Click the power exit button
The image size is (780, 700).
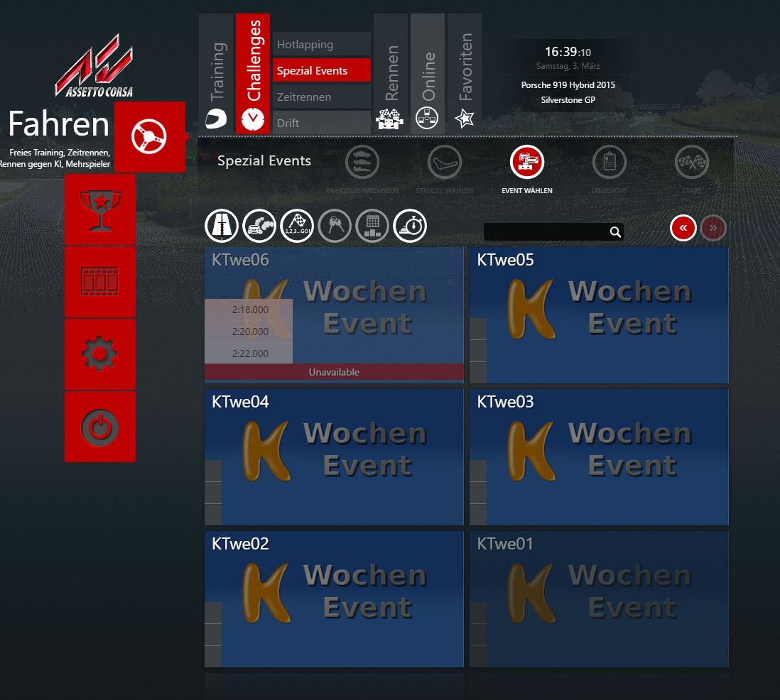point(100,427)
